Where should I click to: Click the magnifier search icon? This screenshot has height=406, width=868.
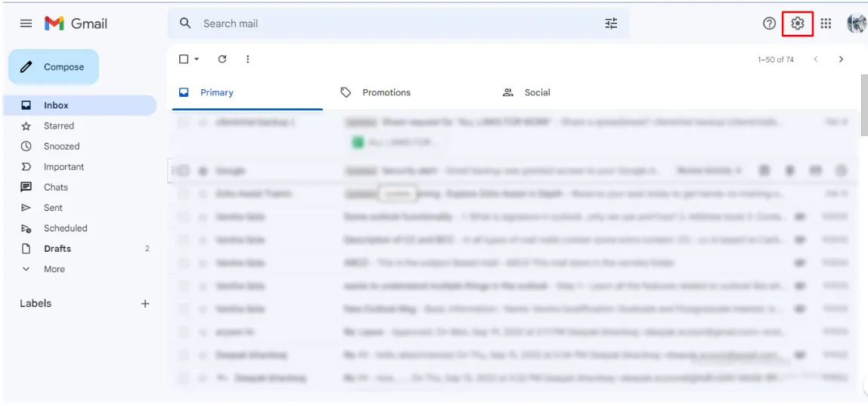pyautogui.click(x=186, y=23)
